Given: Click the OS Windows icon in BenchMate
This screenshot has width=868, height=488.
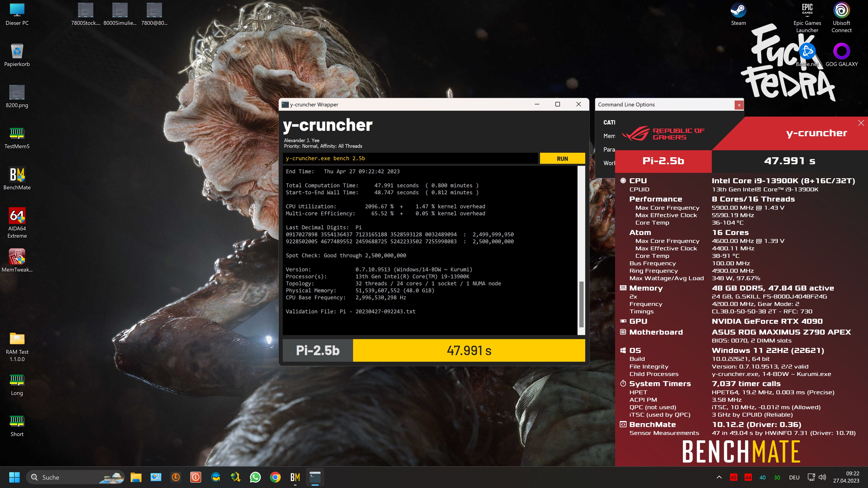Looking at the screenshot, I should tap(623, 351).
